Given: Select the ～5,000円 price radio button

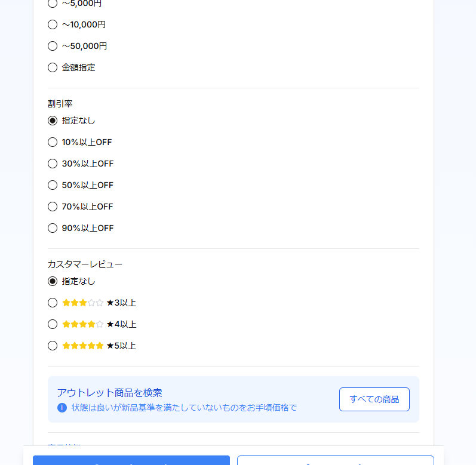Looking at the screenshot, I should [x=53, y=4].
